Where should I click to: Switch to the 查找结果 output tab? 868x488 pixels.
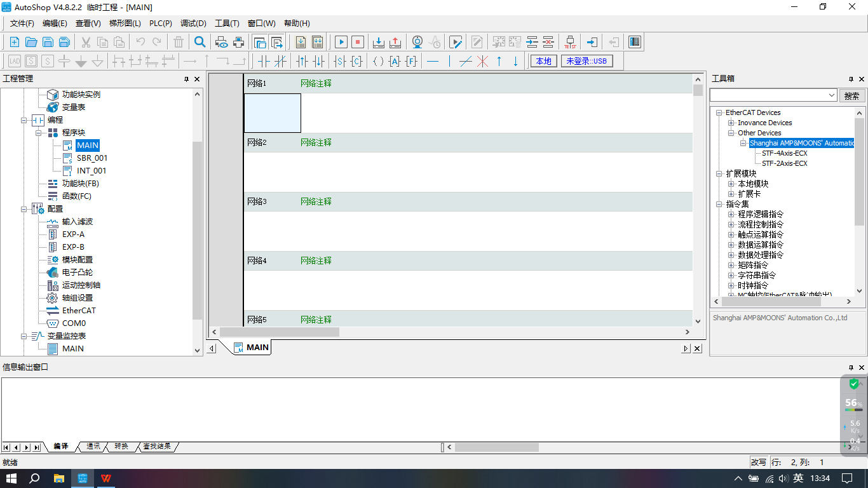point(156,447)
